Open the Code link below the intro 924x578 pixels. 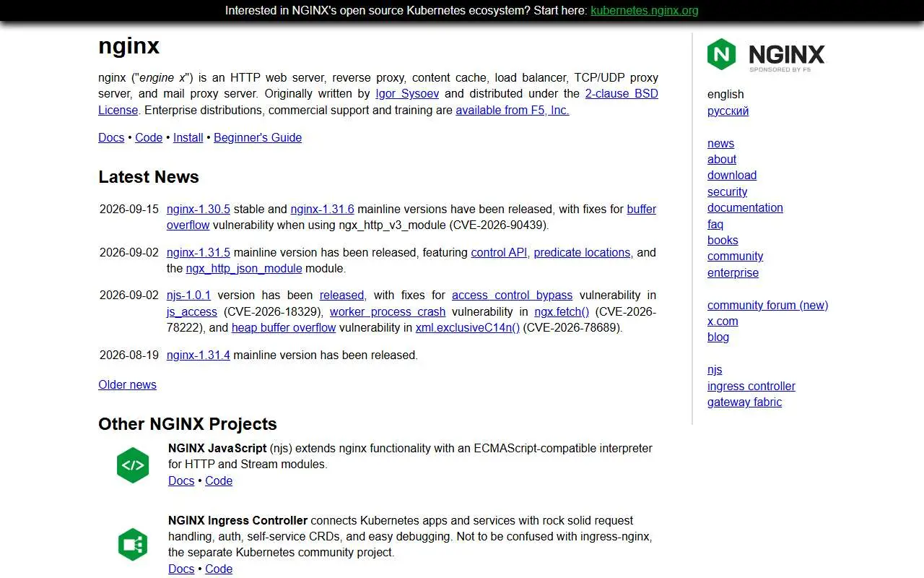pos(149,138)
